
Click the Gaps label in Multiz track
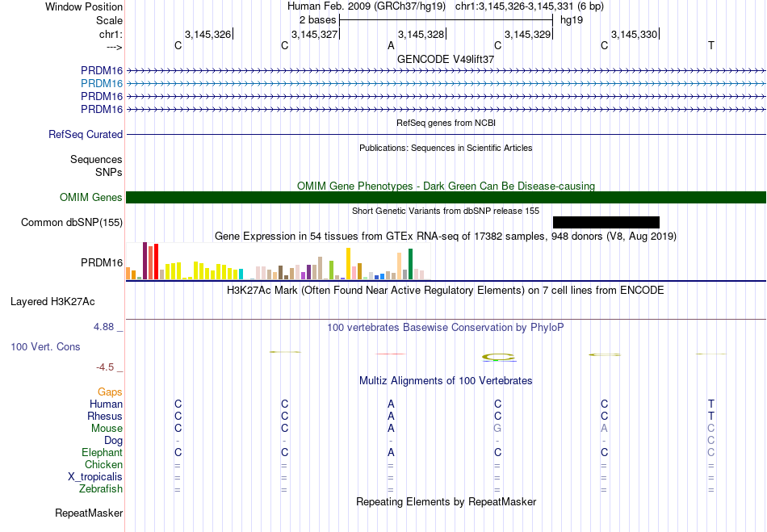(x=110, y=392)
